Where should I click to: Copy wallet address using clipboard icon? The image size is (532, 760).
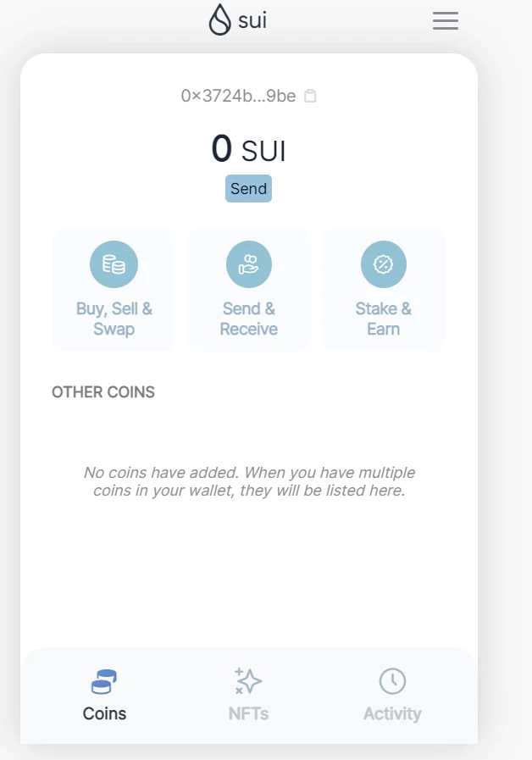[310, 96]
